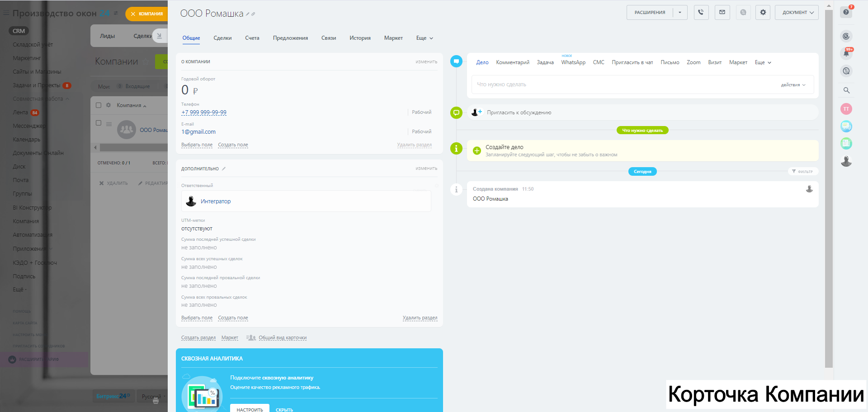The width and height of the screenshot is (868, 412).
Task: Expand the Еще menu in card tabs
Action: coord(425,38)
